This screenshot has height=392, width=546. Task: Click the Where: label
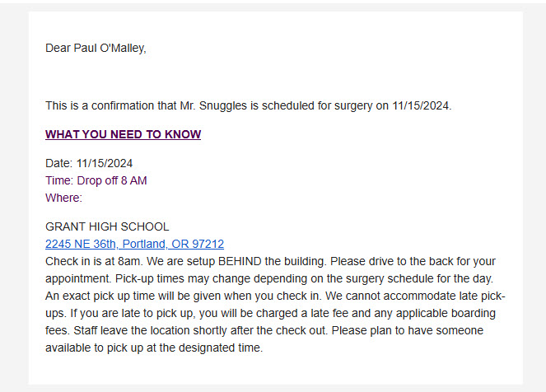[x=63, y=198]
